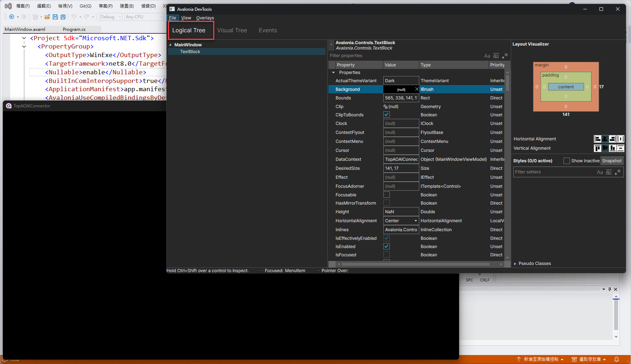
Task: Collapse the Project Sdk XML node
Action: tap(24, 38)
